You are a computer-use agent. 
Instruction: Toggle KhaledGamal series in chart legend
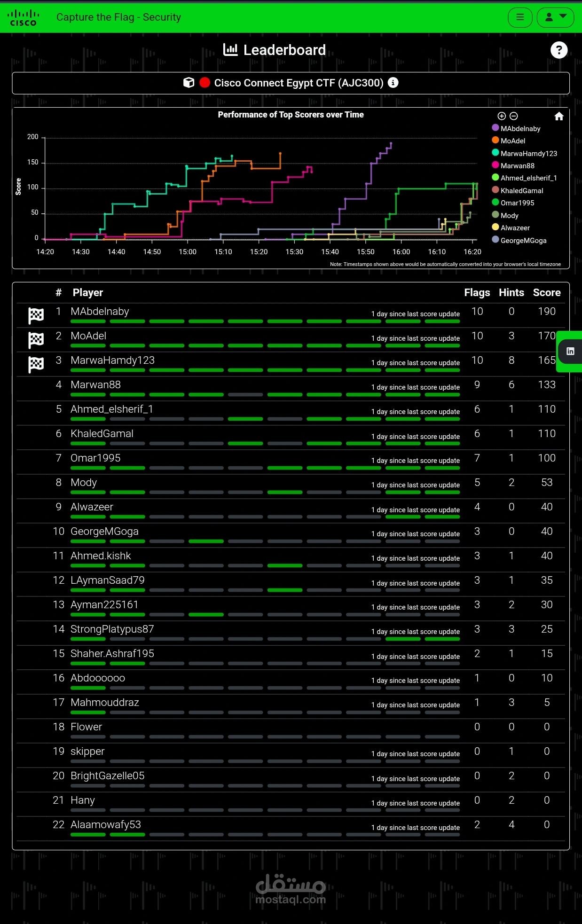click(518, 190)
